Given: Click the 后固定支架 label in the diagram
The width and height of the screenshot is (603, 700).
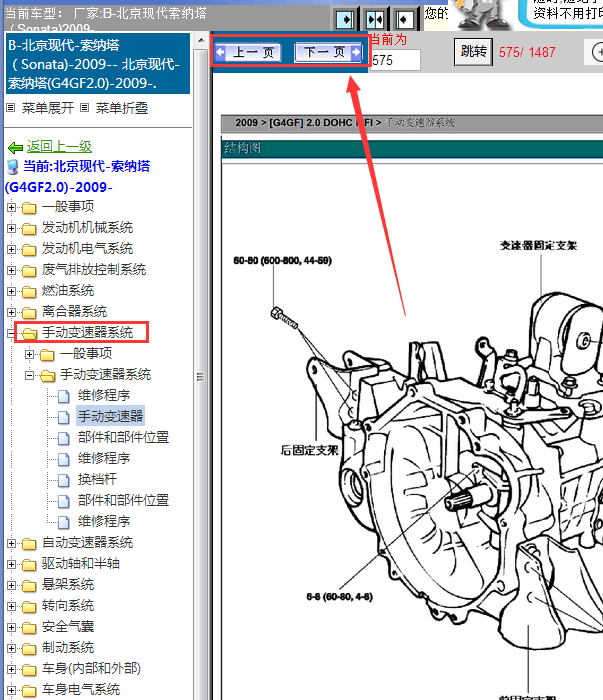Looking at the screenshot, I should [x=310, y=450].
